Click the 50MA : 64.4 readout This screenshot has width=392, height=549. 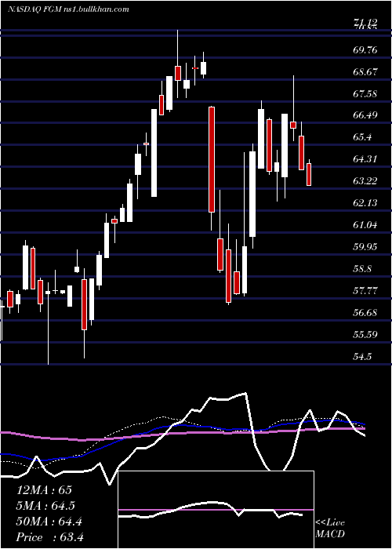point(49,522)
